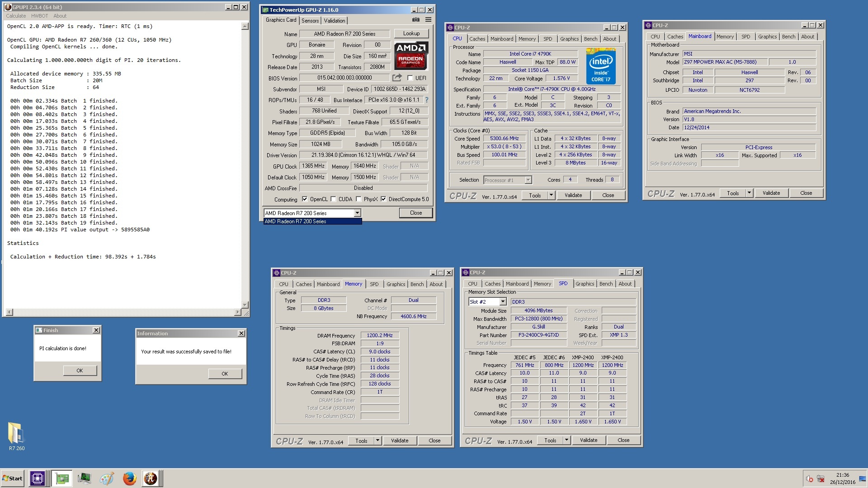Viewport: 868px width, 488px height.
Task: Toggle the PhysX checkbox
Action: [x=359, y=199]
